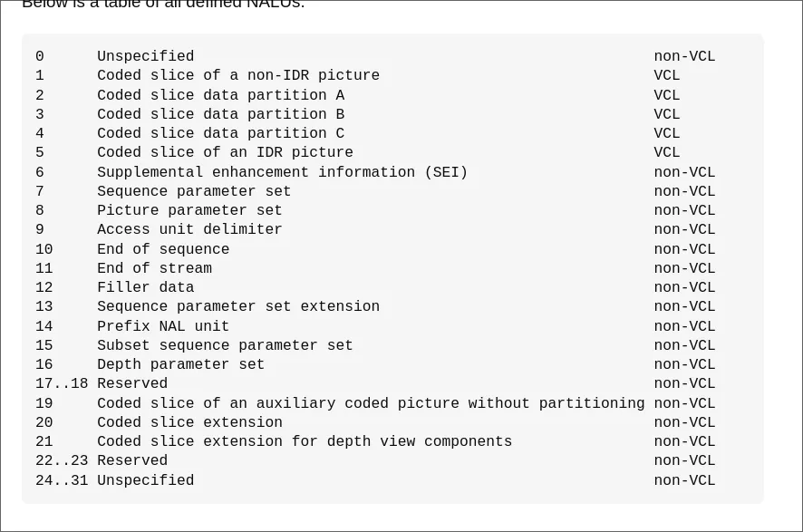Click the 'End of stream' entry
The width and height of the screenshot is (803, 532).
click(154, 268)
